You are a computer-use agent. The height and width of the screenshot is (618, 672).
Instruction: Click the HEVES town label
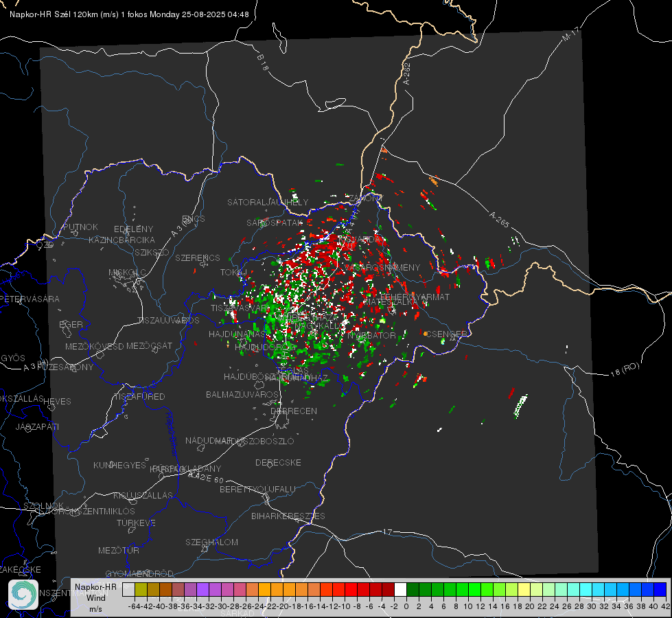tap(57, 402)
